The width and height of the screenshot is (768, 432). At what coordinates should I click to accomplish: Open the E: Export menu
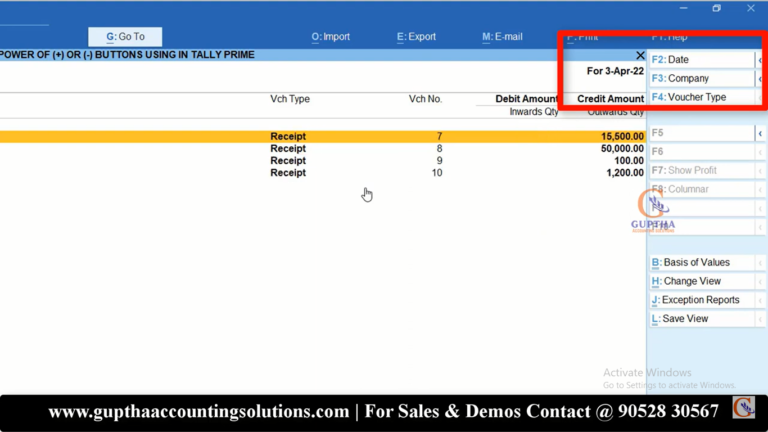(x=416, y=37)
